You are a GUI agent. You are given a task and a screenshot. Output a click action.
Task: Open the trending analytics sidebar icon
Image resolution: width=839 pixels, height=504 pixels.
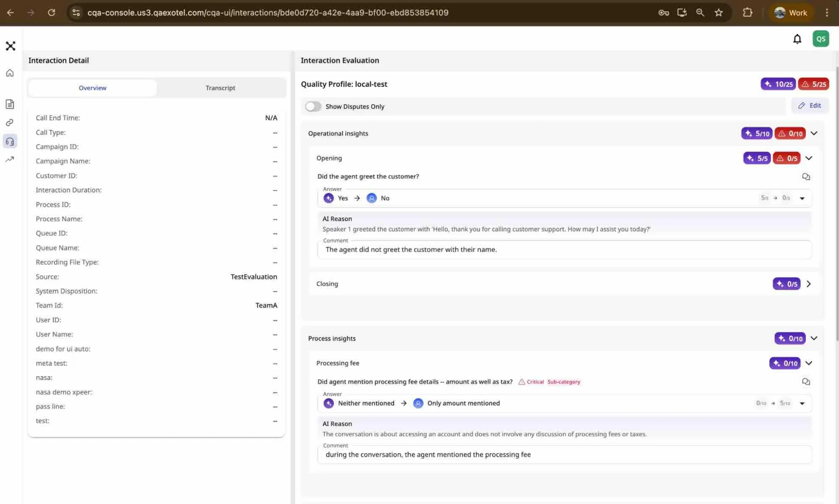tap(10, 159)
